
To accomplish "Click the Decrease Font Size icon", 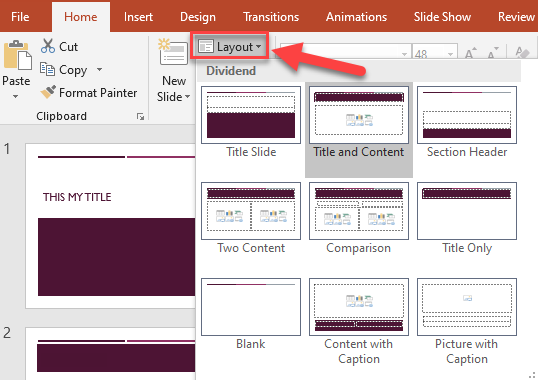I will click(x=493, y=53).
